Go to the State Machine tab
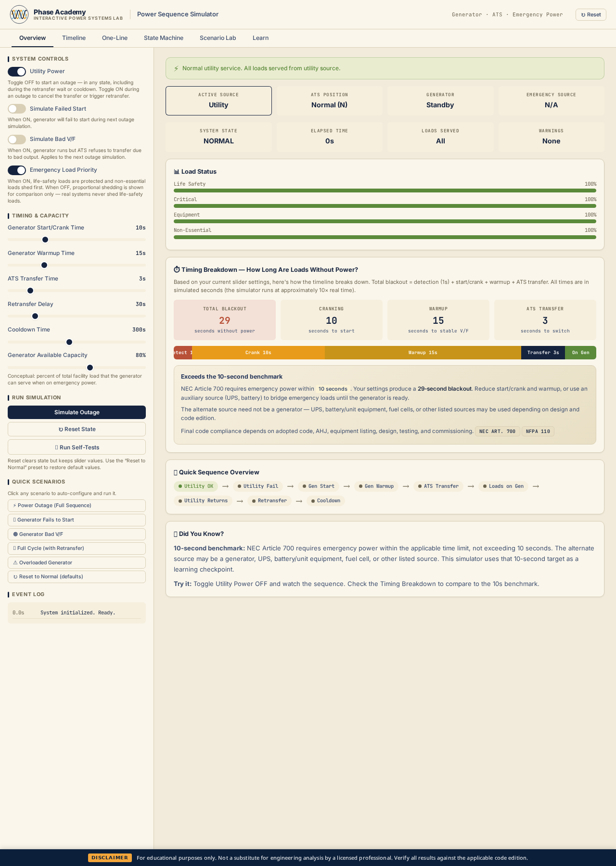 coord(164,38)
